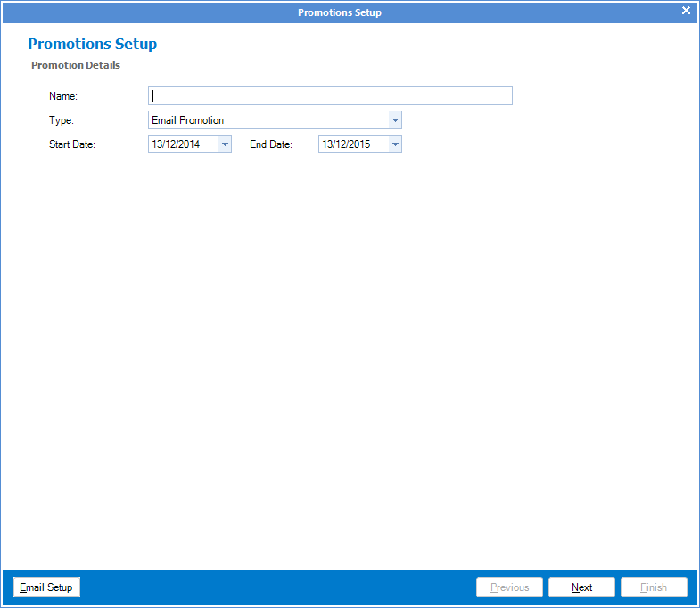
Task: Select year 2014 in Start Date field
Action: click(x=190, y=144)
